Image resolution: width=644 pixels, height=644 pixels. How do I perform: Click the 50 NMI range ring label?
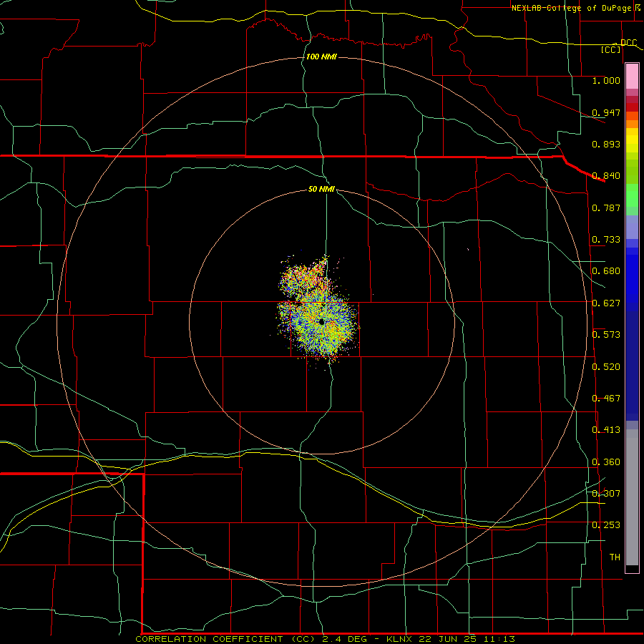click(x=321, y=190)
